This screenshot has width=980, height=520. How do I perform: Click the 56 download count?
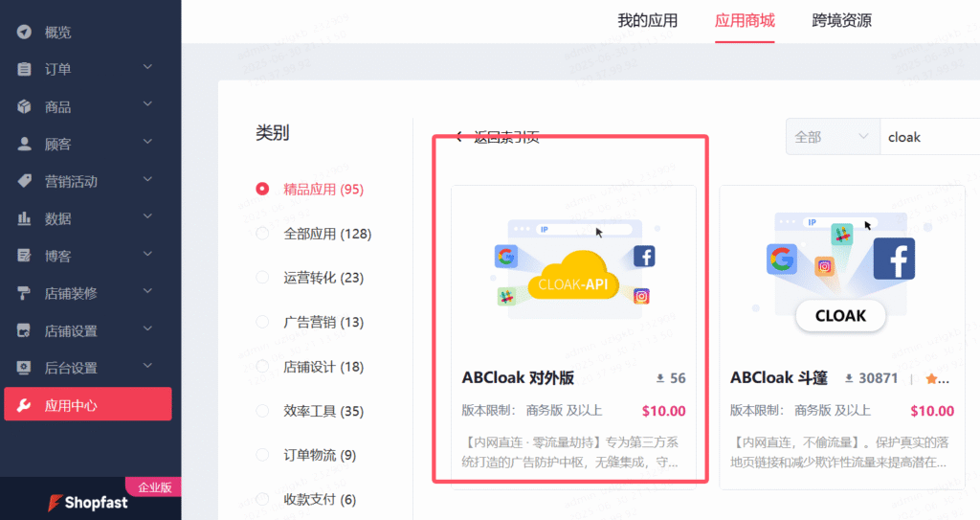[679, 378]
